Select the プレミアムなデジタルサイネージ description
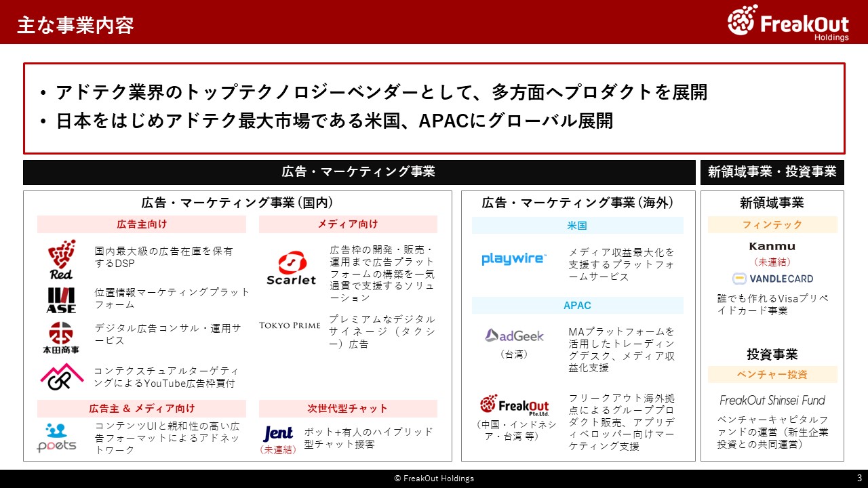This screenshot has height=488, width=868. [382, 331]
